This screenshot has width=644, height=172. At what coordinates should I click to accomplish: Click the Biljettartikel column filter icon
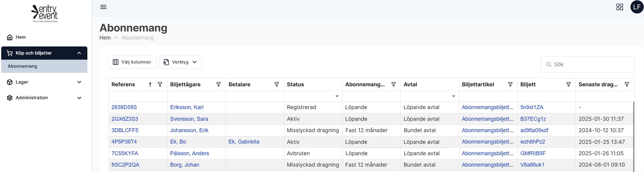click(x=510, y=85)
